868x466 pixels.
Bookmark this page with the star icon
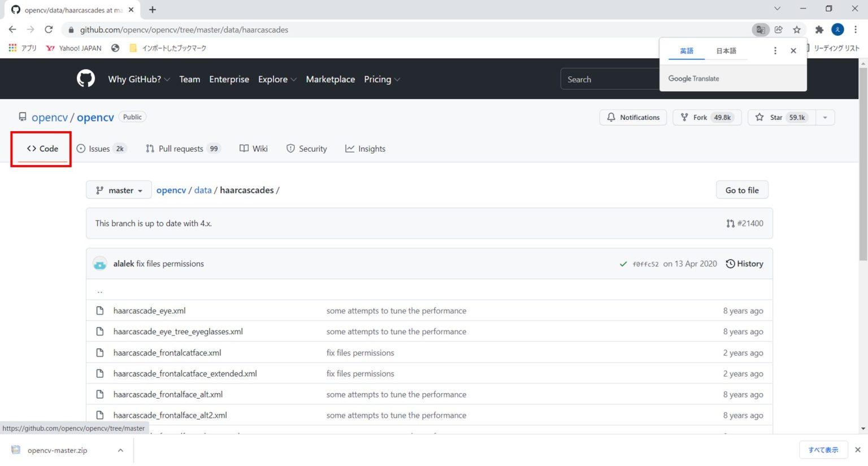(x=797, y=30)
